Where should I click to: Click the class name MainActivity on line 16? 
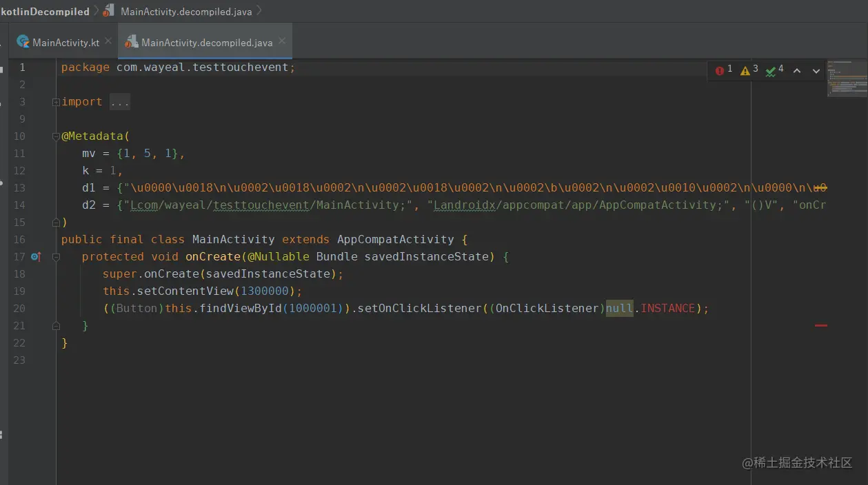(x=233, y=240)
